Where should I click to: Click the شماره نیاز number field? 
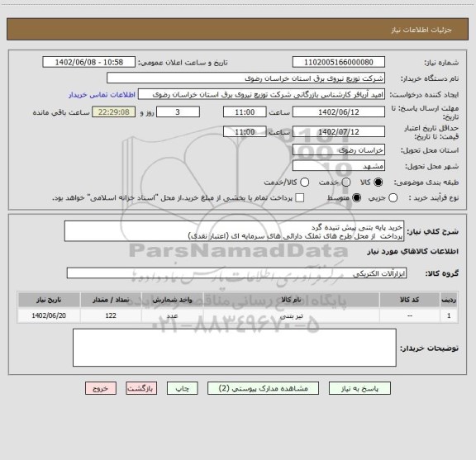click(339, 62)
